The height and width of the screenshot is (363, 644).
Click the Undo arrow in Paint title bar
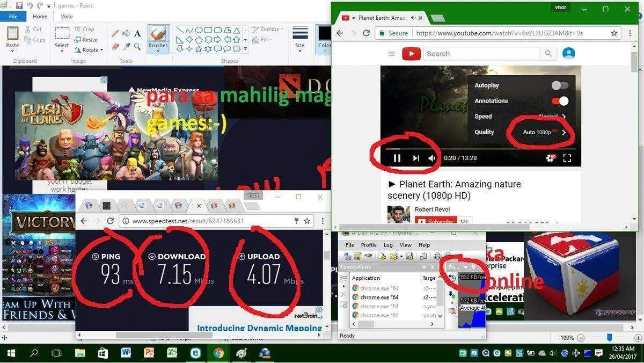tap(30, 5)
